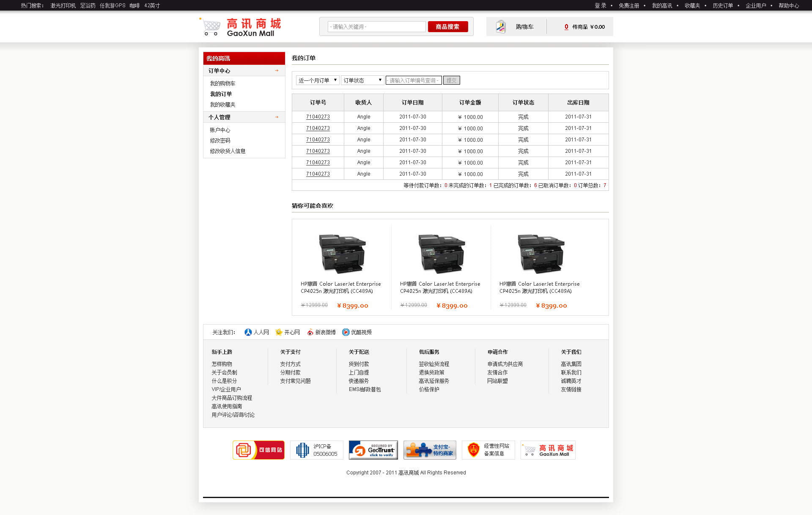Open the Kaixin network icon
Image resolution: width=812 pixels, height=515 pixels.
click(x=279, y=332)
